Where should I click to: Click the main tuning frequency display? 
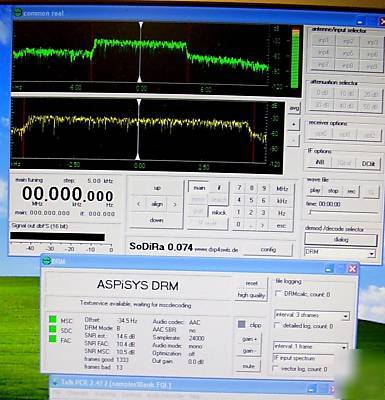67,194
